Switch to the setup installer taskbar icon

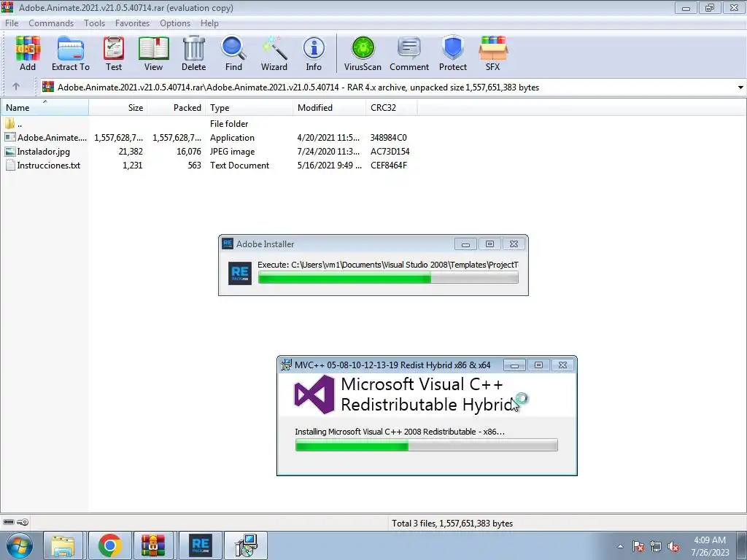coord(246,545)
